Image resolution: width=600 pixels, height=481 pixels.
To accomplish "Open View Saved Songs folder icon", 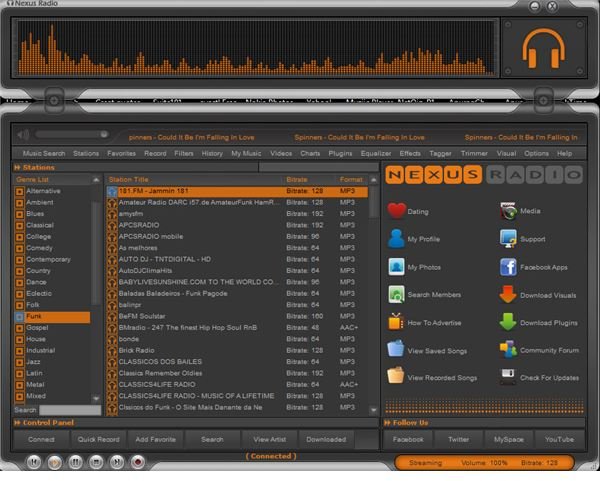I will click(x=396, y=349).
